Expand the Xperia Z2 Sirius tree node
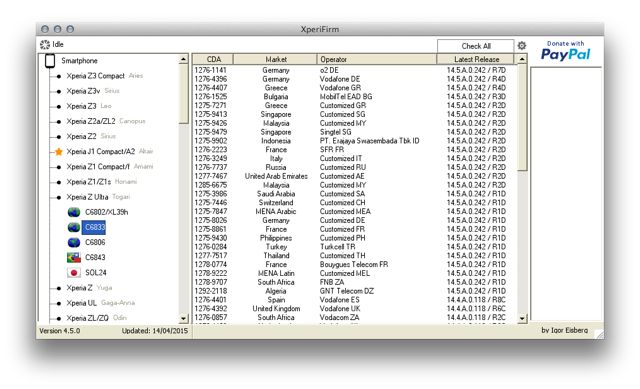This screenshot has height=389, width=640. click(x=59, y=137)
